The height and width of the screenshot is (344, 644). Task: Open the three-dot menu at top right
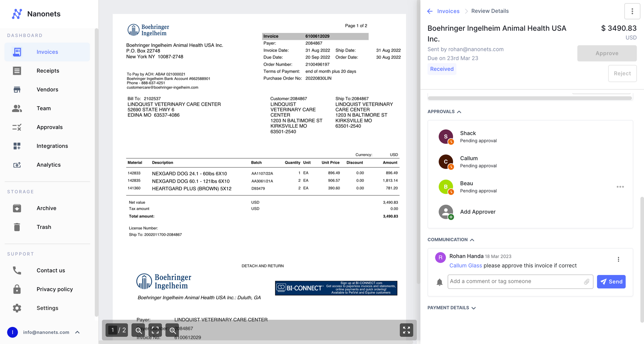coord(632,11)
